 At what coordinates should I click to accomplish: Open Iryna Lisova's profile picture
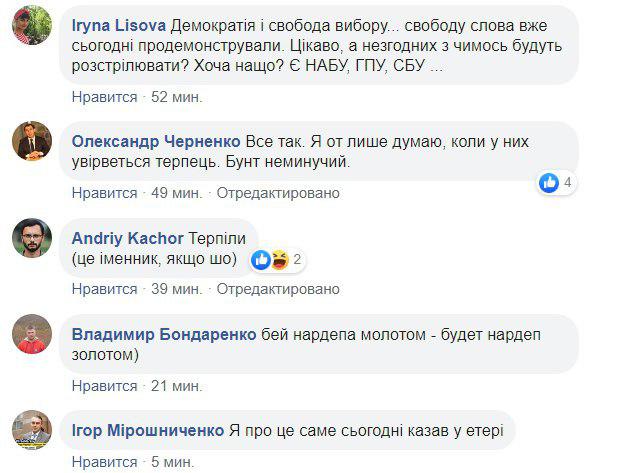click(32, 27)
